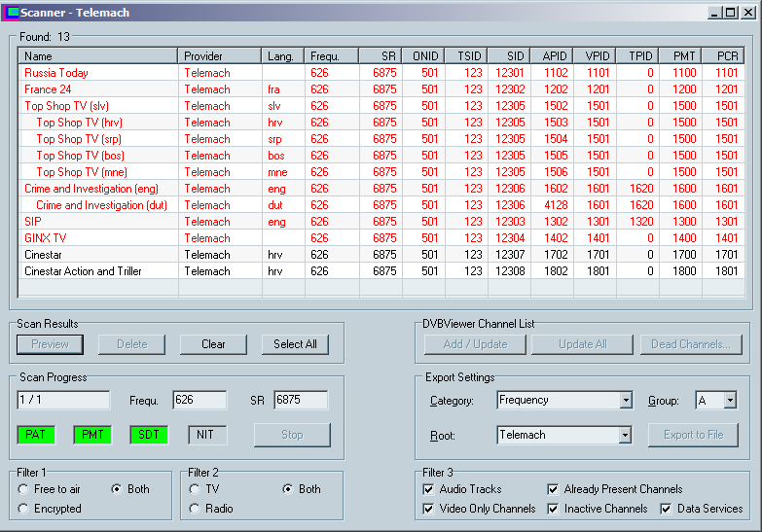
Task: Sort list by VPID column header
Action: (595, 55)
